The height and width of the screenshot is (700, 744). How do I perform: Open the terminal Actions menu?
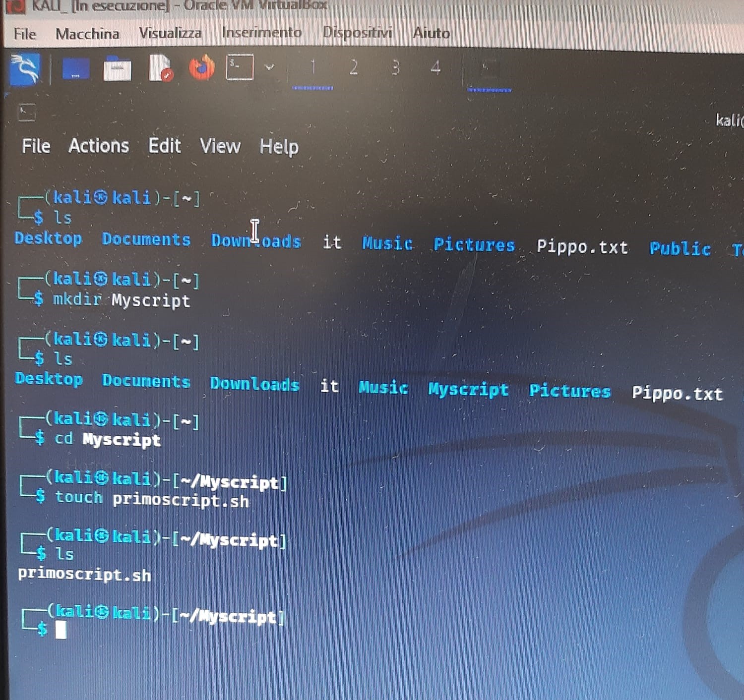99,146
